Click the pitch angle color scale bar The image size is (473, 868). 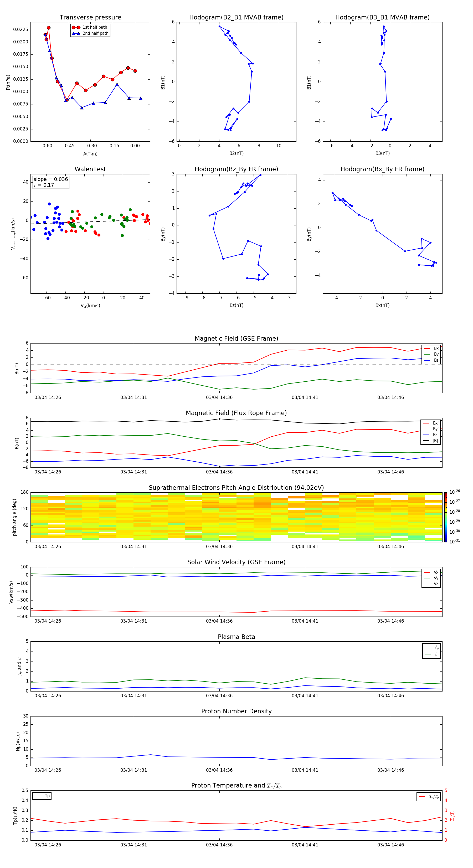click(446, 517)
